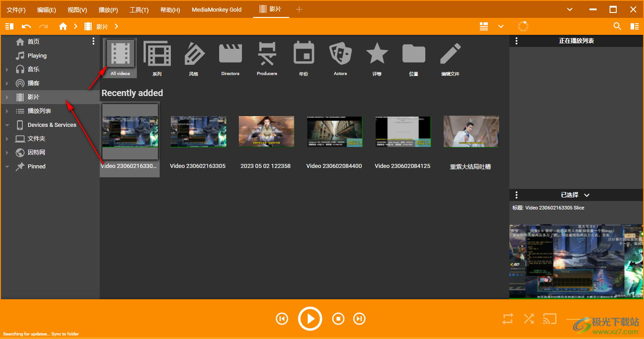644x339 pixels.
Task: Click the star rating category icon
Action: click(377, 54)
